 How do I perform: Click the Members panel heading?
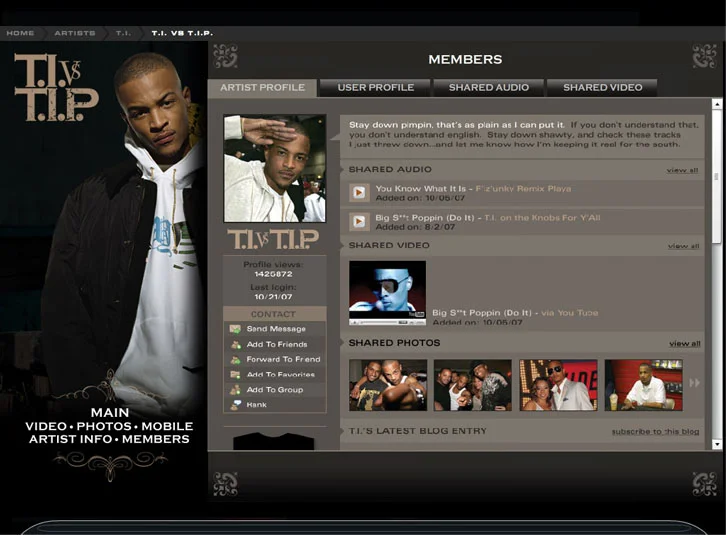pyautogui.click(x=465, y=59)
